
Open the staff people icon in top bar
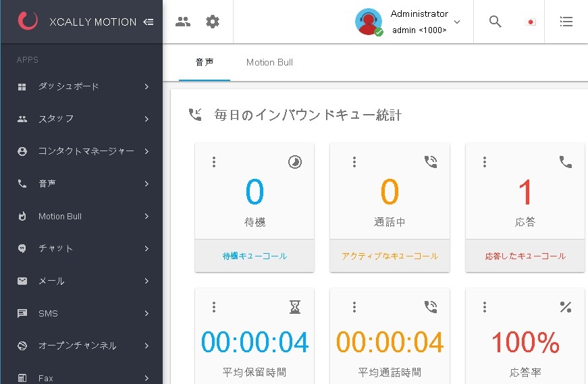pyautogui.click(x=183, y=22)
